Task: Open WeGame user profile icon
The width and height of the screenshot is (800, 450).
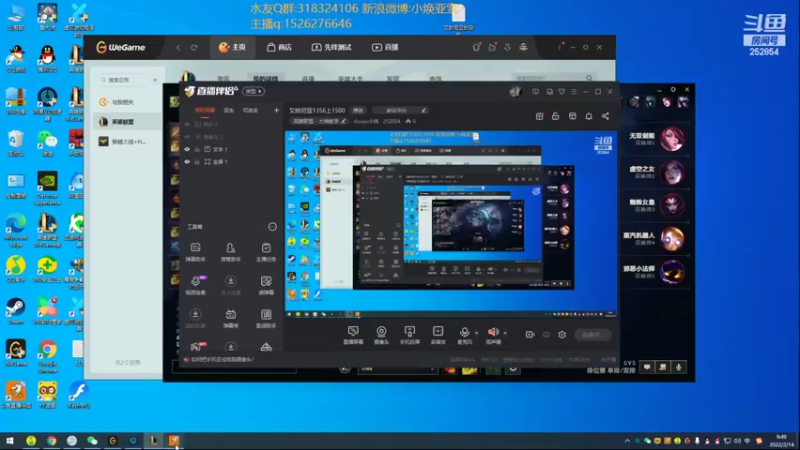Action: (523, 47)
